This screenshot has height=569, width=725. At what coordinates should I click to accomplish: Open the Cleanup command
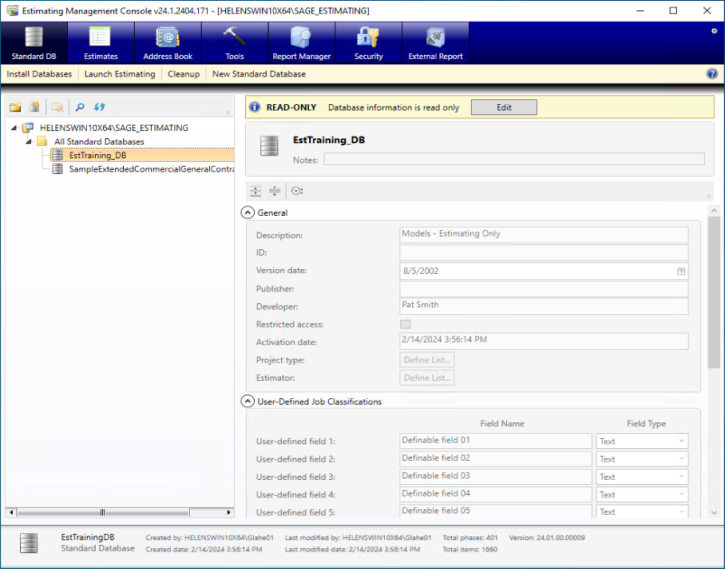(x=184, y=74)
